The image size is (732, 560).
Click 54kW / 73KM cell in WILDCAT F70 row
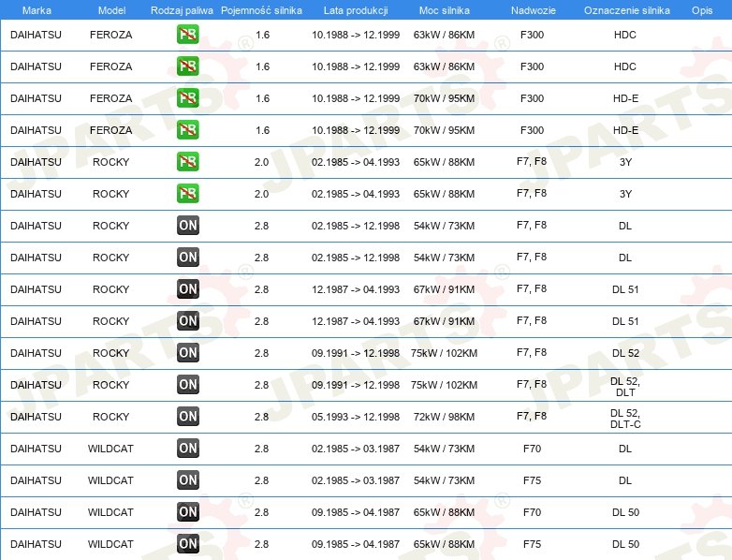444,449
